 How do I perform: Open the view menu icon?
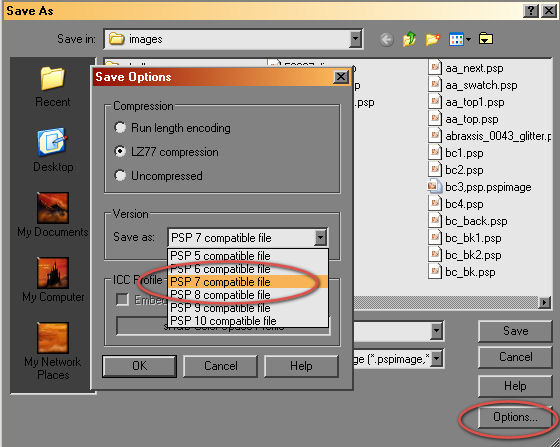click(x=456, y=39)
